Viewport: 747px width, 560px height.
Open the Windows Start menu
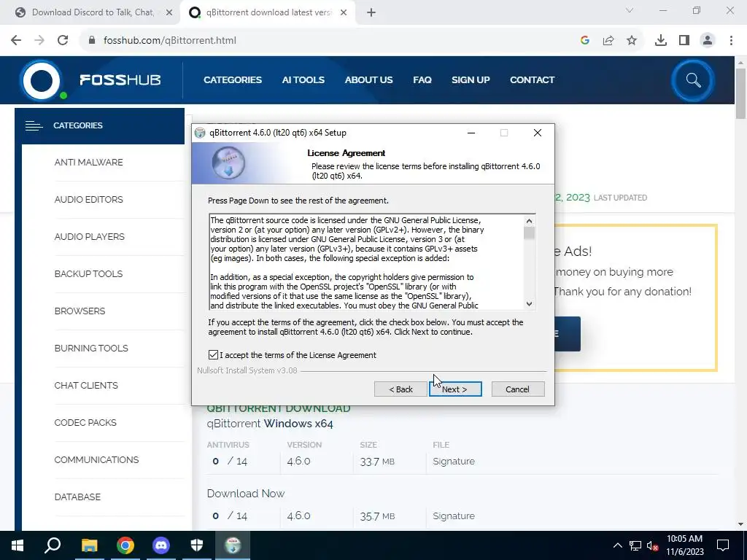(x=18, y=545)
